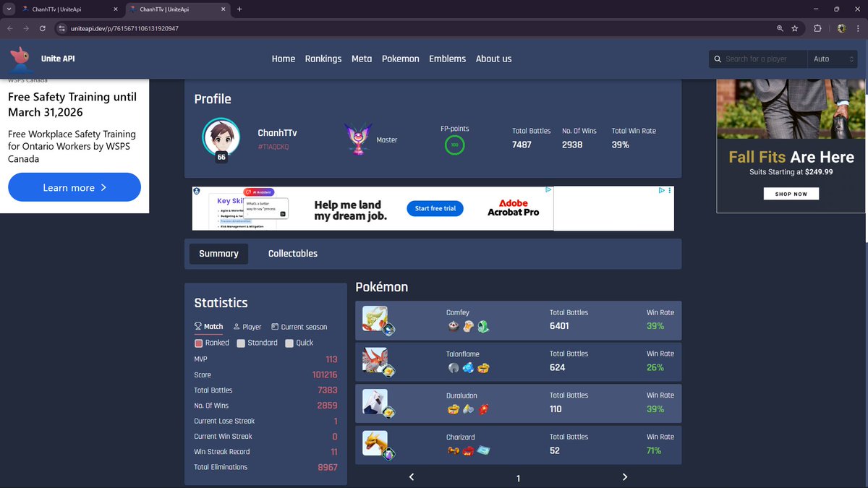This screenshot has width=868, height=488.
Task: Click the player ID #T1AQCKQ
Action: (x=273, y=147)
